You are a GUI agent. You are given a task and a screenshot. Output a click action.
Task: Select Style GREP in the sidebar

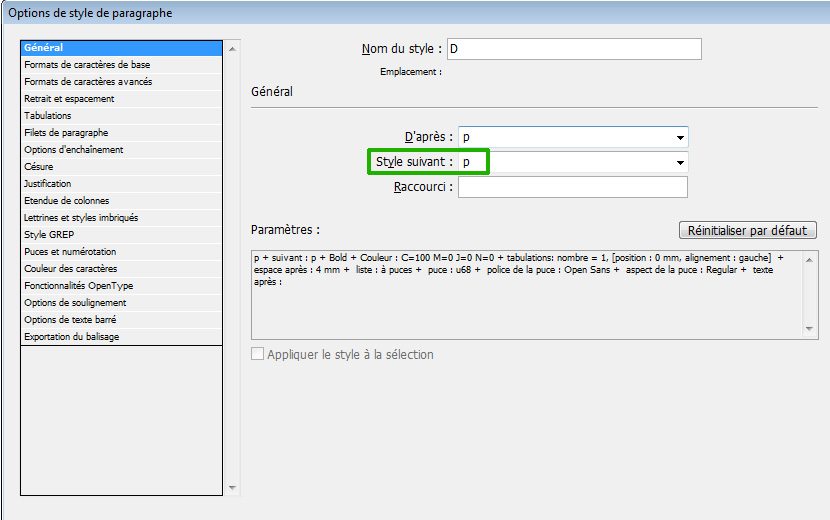point(49,235)
